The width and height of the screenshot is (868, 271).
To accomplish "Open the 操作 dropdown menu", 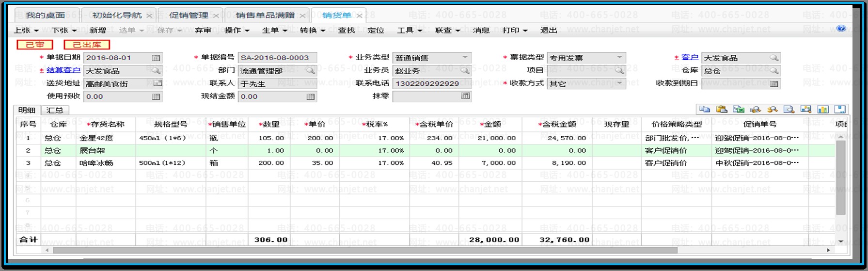I will [247, 30].
